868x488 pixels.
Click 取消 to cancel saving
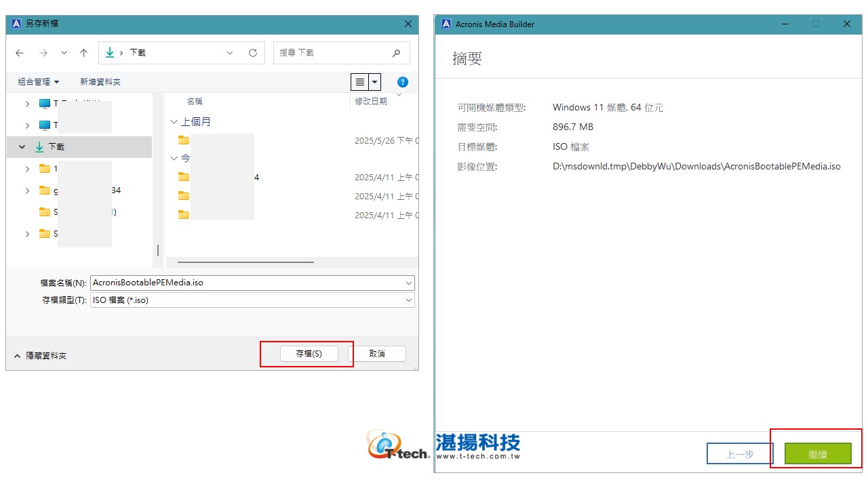click(377, 354)
